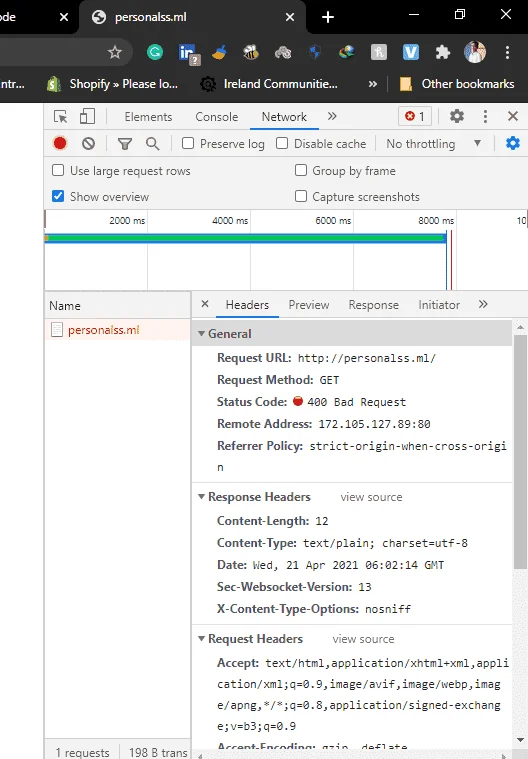Switch to the Console tab
The width and height of the screenshot is (528, 759).
(217, 117)
